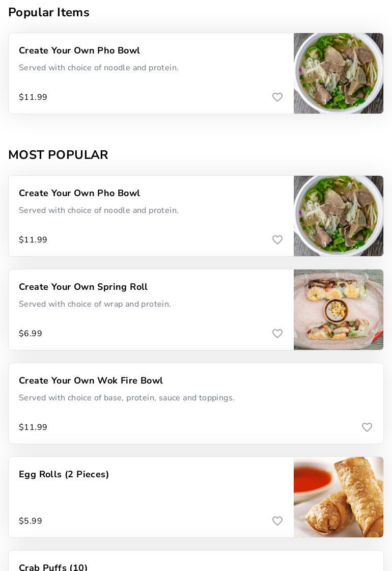Click the $6.99 Spring Roll price
Viewport: 392px width, 571px height.
point(30,334)
